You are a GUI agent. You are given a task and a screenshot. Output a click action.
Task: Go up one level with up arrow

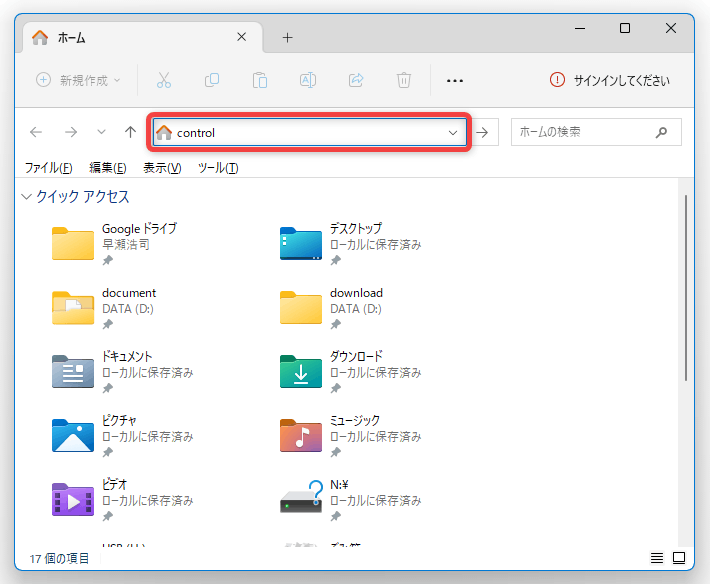tap(130, 132)
